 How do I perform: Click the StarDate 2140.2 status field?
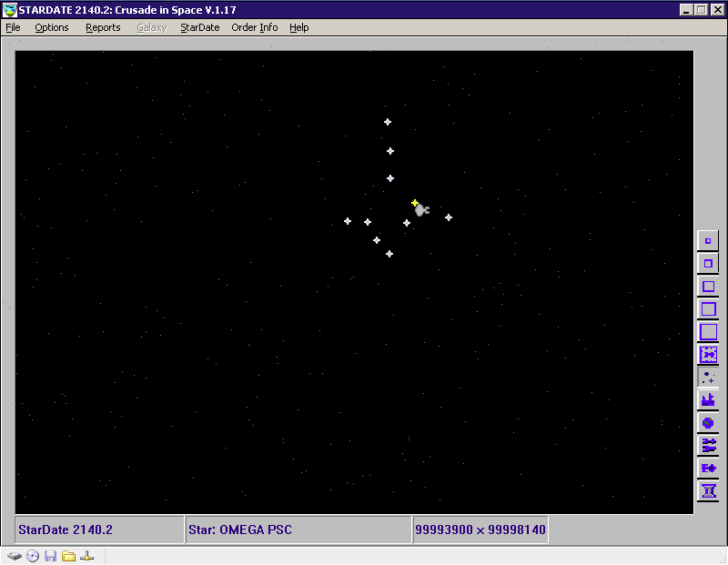coord(99,530)
